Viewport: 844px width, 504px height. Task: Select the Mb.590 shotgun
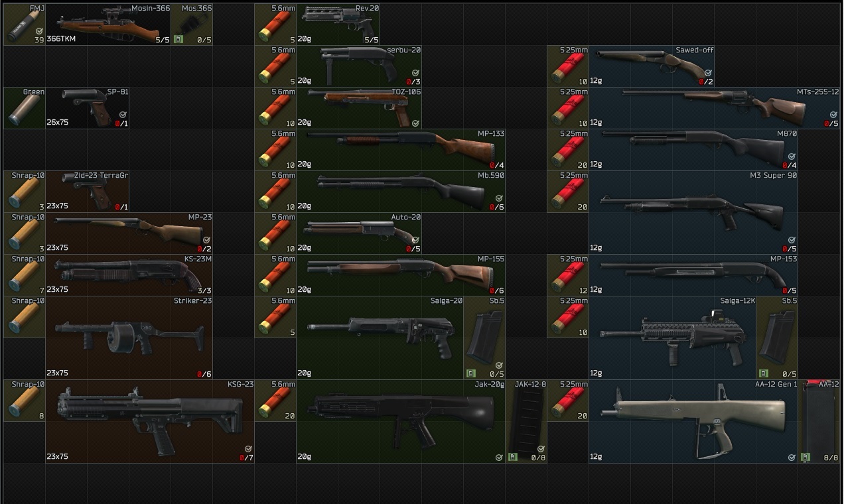(401, 191)
